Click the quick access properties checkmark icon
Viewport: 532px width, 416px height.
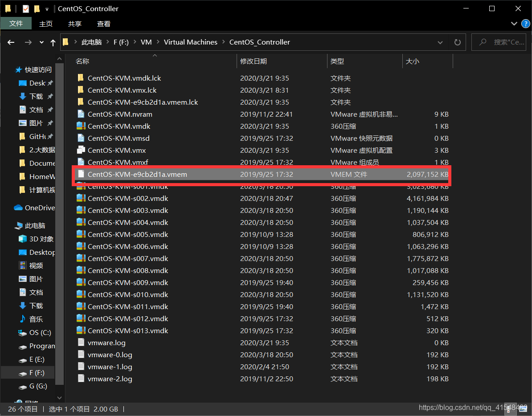click(26, 9)
